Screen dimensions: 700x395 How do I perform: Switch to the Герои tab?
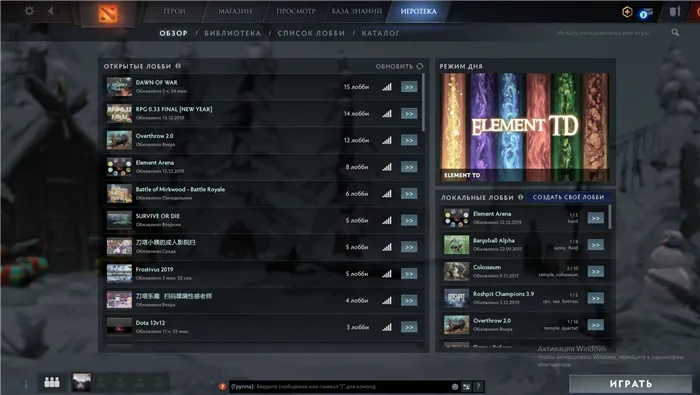click(x=174, y=11)
